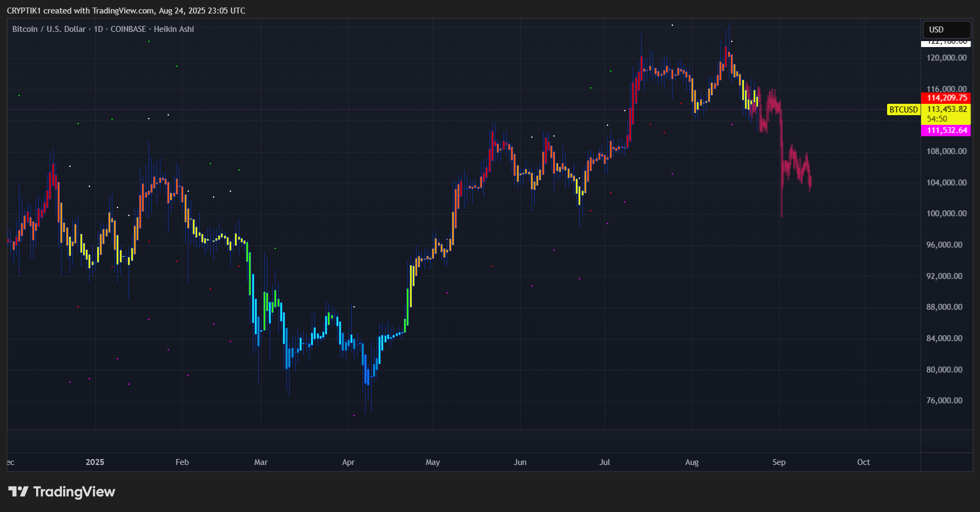This screenshot has height=512, width=980.
Task: Click the TradingView logo at bottom left
Action: pos(62,491)
